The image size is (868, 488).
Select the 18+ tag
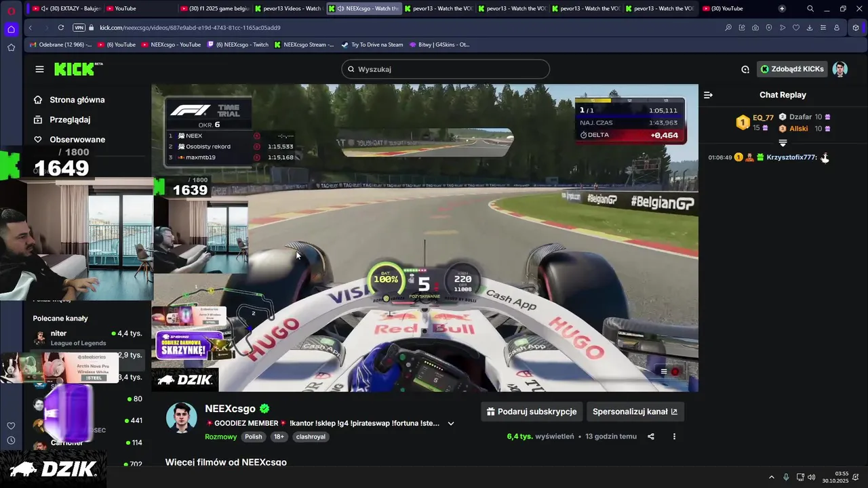coord(279,436)
